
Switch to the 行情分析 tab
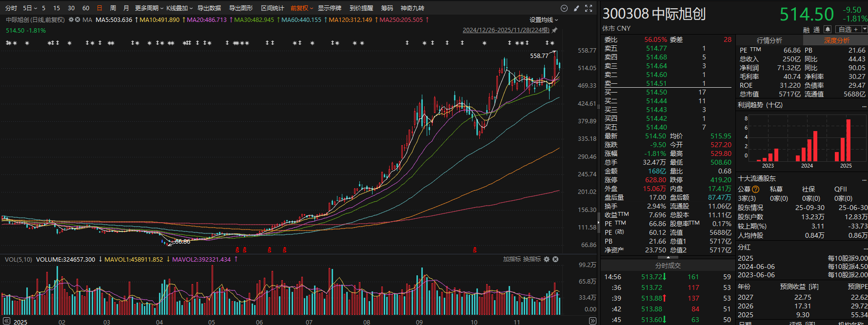point(769,40)
